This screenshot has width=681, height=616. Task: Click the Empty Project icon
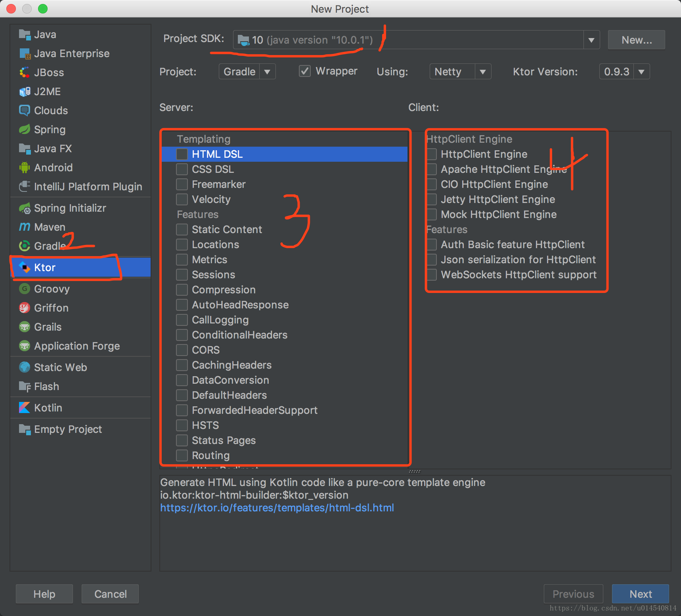click(x=25, y=429)
